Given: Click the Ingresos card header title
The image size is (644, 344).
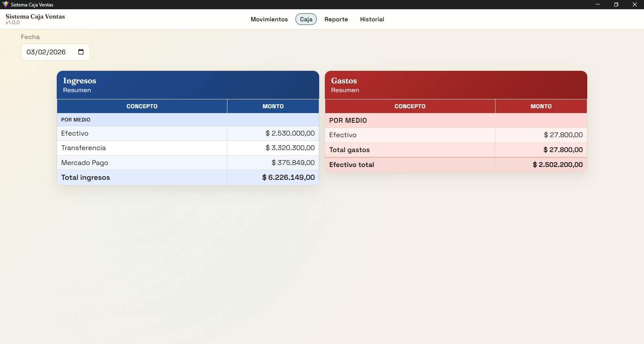Looking at the screenshot, I should coord(80,81).
